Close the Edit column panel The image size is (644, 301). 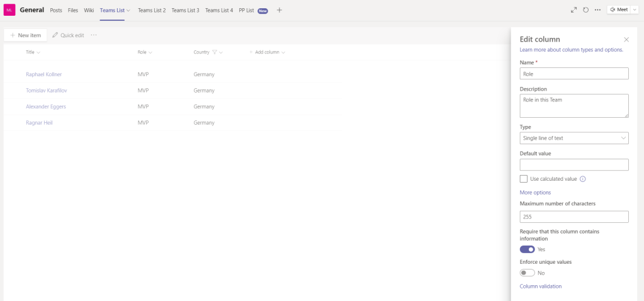[x=626, y=40]
